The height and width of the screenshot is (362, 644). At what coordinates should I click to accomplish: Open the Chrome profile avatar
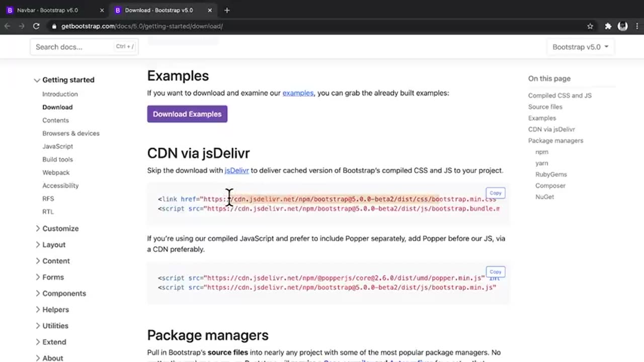(623, 26)
